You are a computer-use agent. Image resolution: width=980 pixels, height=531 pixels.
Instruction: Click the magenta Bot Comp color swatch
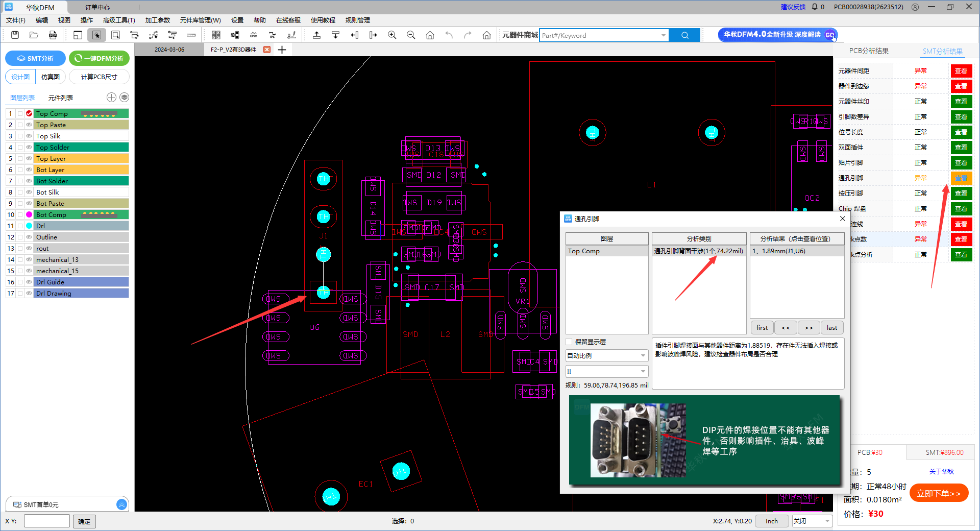click(x=29, y=215)
